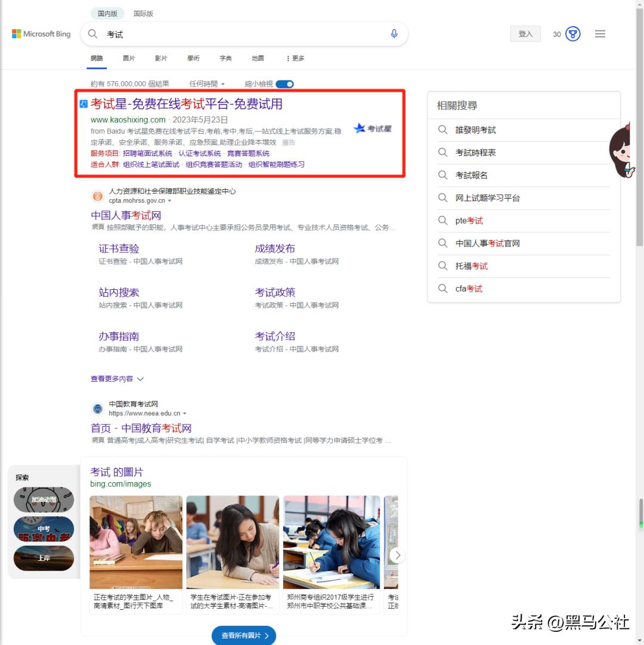The width and height of the screenshot is (644, 645).
Task: Open the first exam photo thumbnail
Action: (135, 542)
